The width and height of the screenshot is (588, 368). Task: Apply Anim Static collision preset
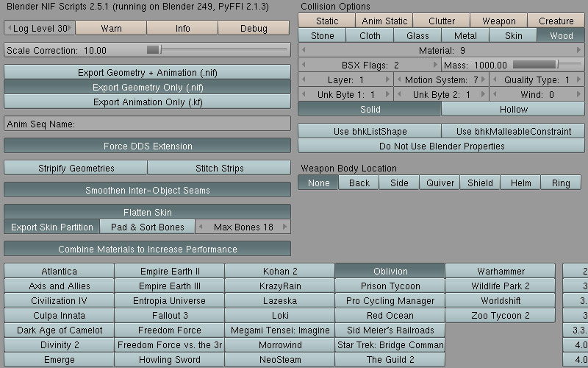(x=384, y=21)
